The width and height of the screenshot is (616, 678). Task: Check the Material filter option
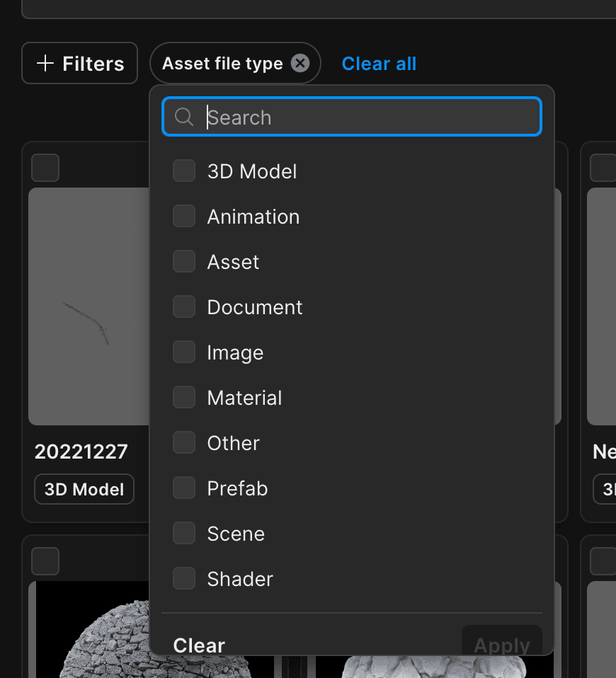click(183, 397)
